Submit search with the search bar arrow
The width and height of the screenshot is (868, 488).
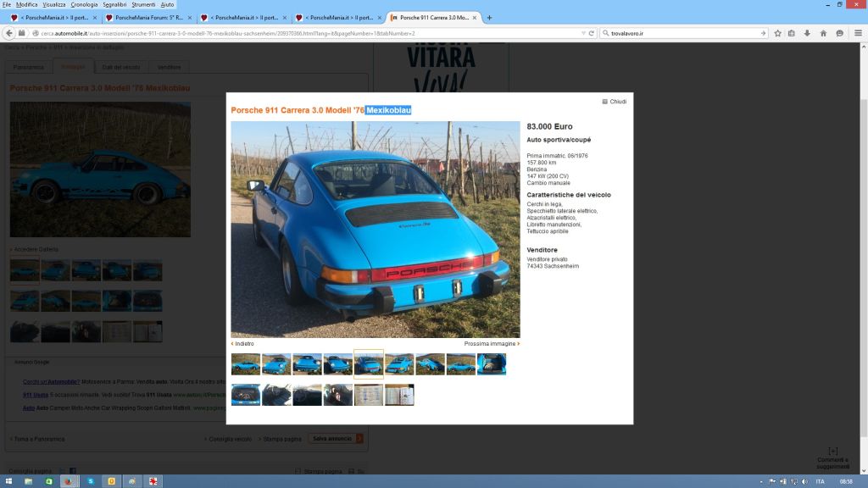763,33
